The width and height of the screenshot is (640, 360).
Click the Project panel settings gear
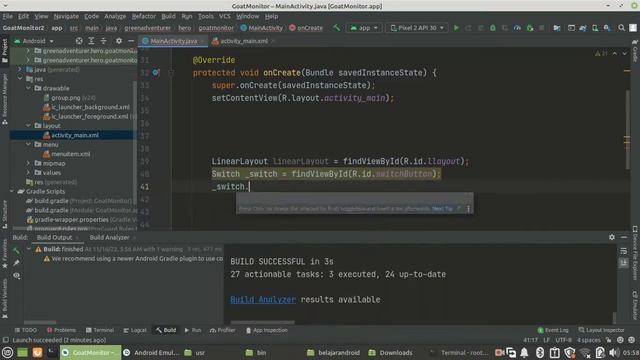119,41
